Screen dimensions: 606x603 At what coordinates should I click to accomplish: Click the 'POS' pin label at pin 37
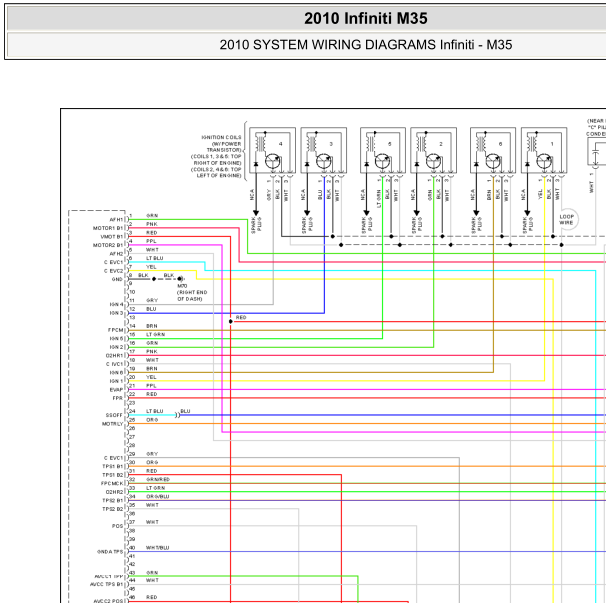[x=117, y=526]
